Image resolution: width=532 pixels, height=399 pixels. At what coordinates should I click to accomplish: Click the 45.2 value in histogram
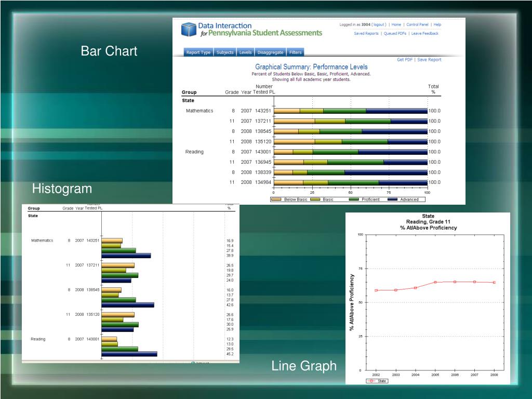[230, 354]
